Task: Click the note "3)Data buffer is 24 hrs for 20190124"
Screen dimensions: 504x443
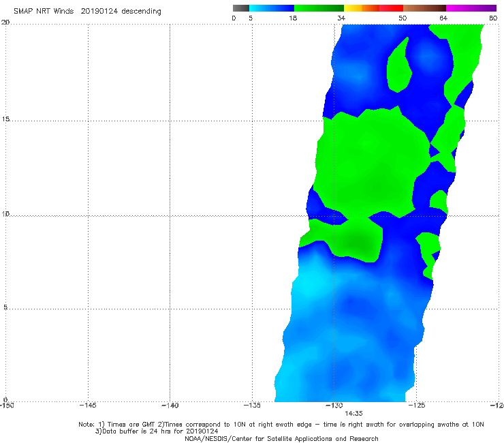Action: [157, 431]
